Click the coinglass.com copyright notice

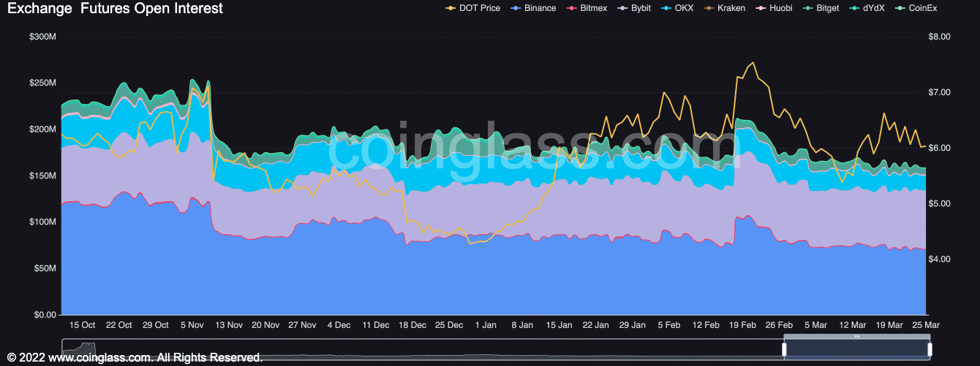[x=135, y=358]
